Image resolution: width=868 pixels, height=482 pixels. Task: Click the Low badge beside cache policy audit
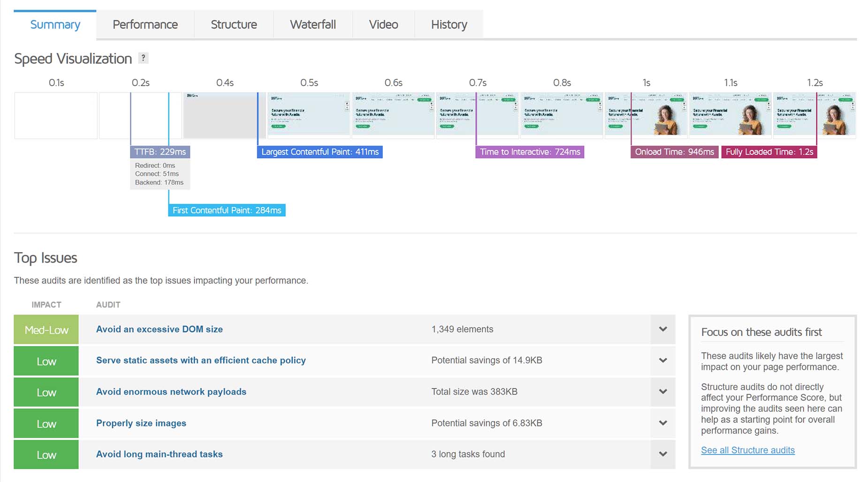coord(46,361)
